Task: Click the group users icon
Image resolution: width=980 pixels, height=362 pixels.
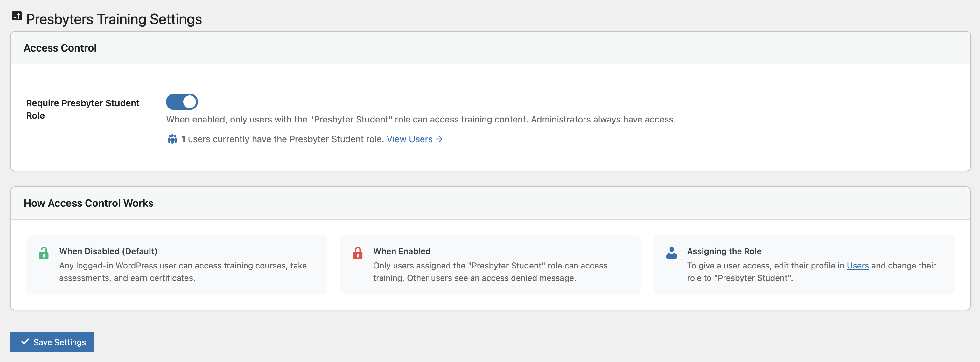Action: tap(172, 139)
